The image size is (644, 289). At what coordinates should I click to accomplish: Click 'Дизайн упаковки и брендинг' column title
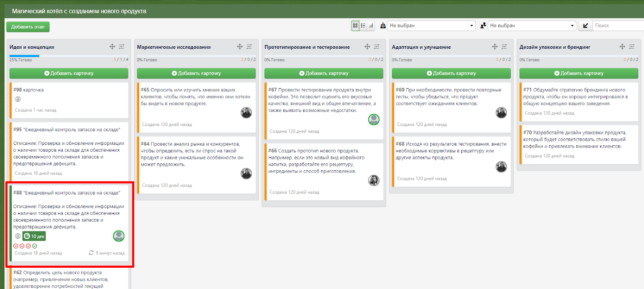point(555,47)
